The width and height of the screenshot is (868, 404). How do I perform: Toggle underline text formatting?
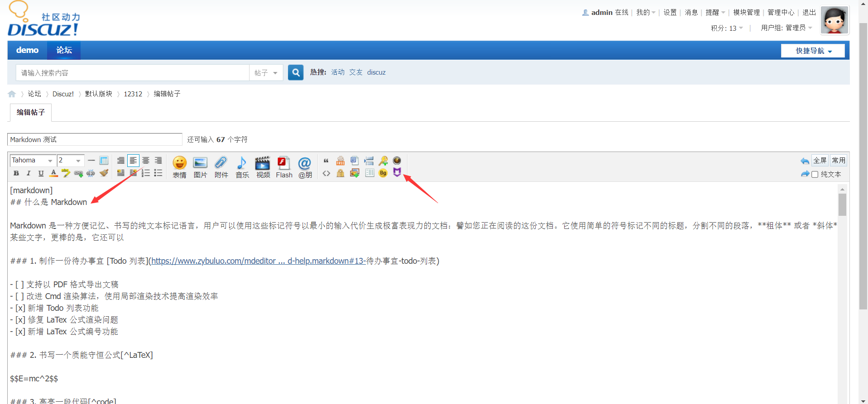click(41, 173)
